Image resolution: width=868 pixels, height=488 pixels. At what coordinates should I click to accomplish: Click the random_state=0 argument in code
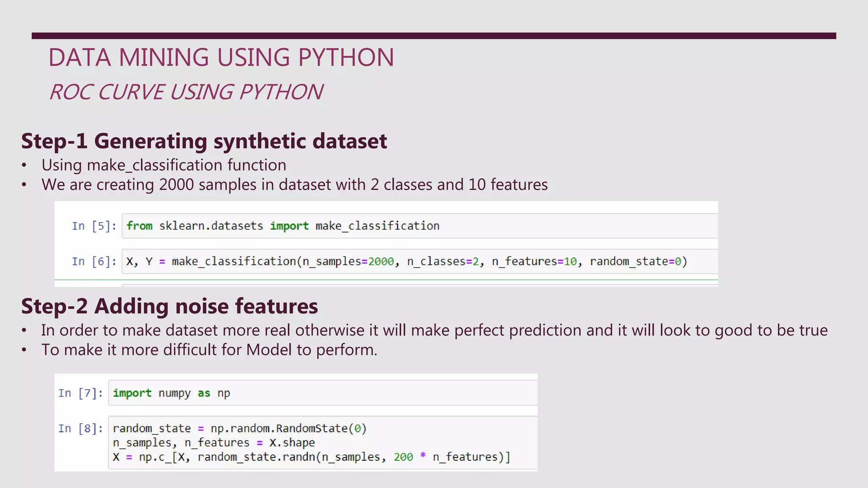[x=635, y=261]
